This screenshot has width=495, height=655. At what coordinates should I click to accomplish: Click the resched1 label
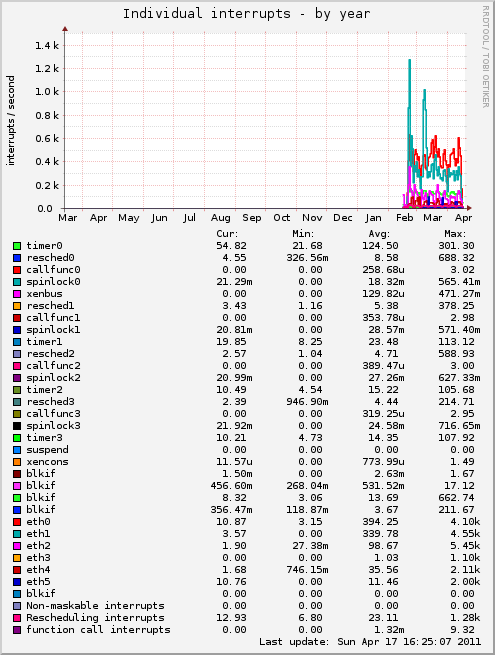pos(51,306)
